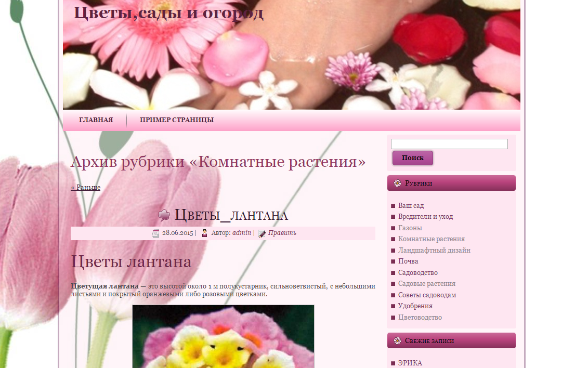Image resolution: width=588 pixels, height=368 pixels.
Task: Click the Свежие записи sidebar heading
Action: [x=429, y=340]
